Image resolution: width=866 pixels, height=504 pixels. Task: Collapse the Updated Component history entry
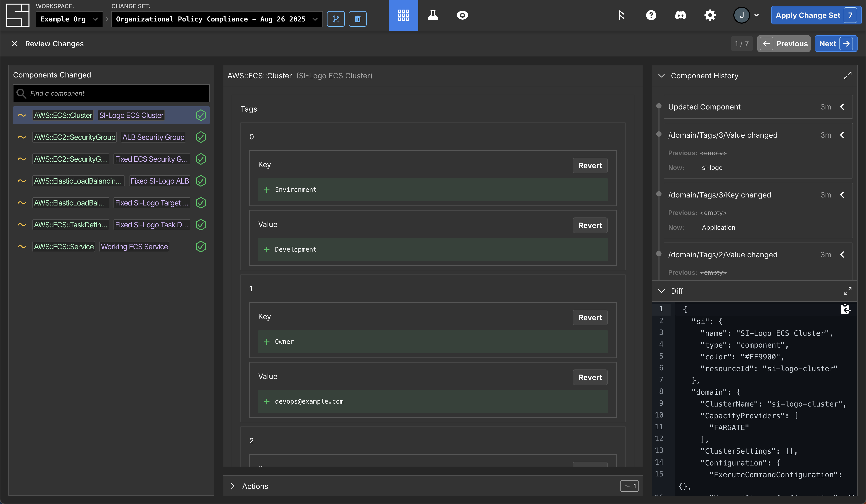click(x=842, y=107)
